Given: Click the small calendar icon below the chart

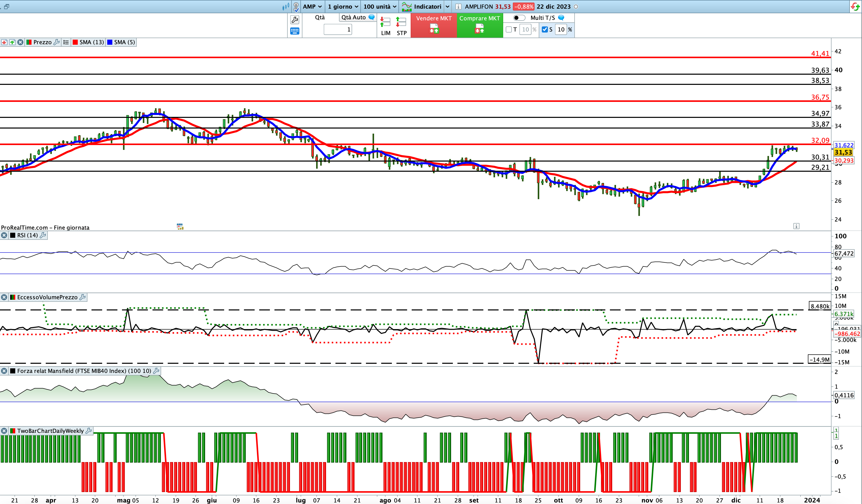Looking at the screenshot, I should 180,226.
